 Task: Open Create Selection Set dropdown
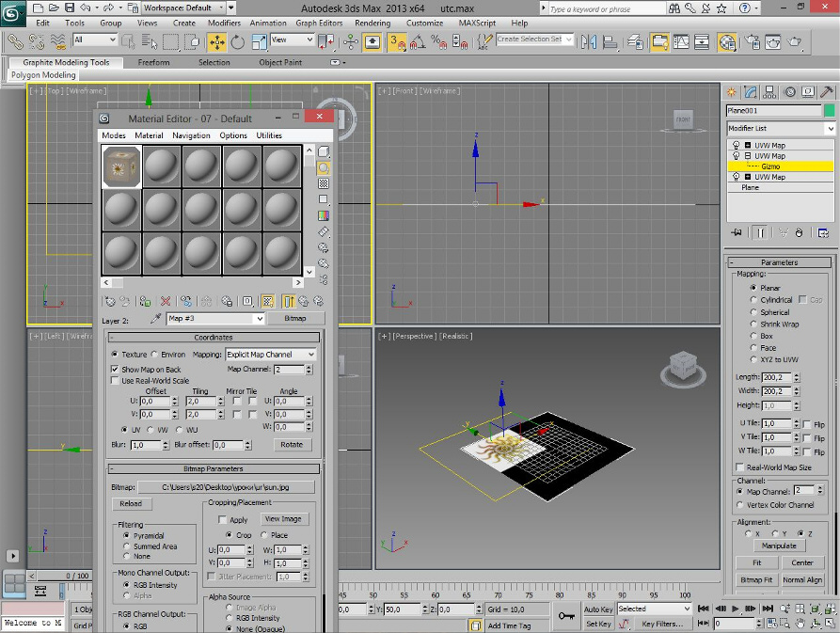click(534, 40)
